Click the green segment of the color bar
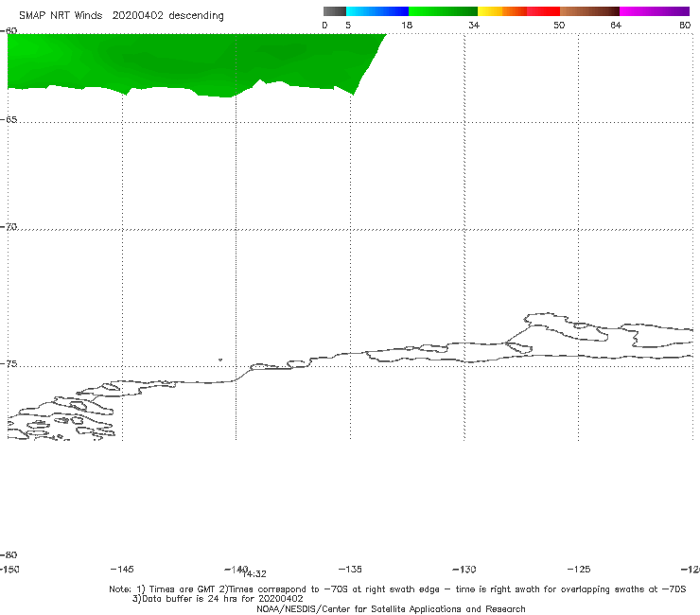The height and width of the screenshot is (615, 700). point(443,11)
